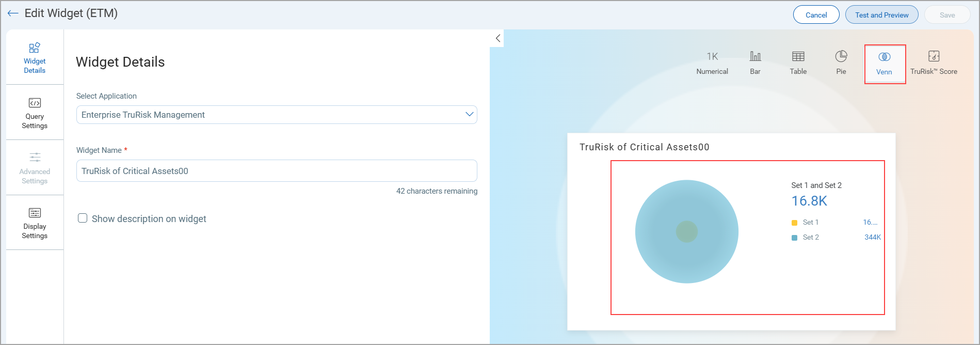Screen dimensions: 980x345
Task: Click the small inner circle of Venn
Action: coord(687,231)
